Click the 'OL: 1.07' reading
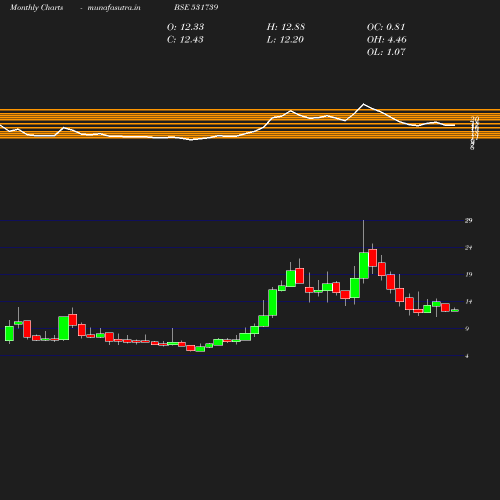Screen dimensions: 500x500 [x=386, y=52]
